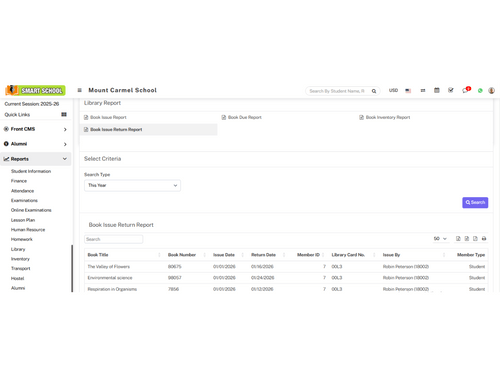The width and height of the screenshot is (500, 375).
Task: Open the fees transfer icon in header
Action: (423, 91)
